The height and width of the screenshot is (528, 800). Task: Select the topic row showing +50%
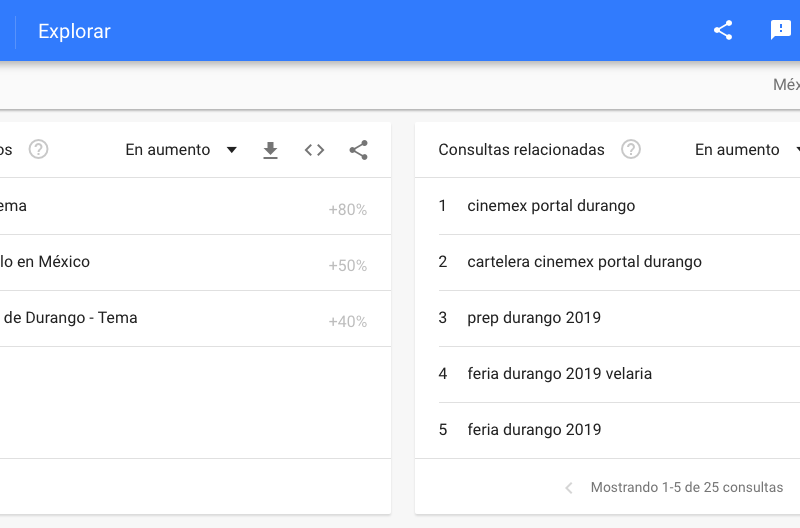[180, 263]
